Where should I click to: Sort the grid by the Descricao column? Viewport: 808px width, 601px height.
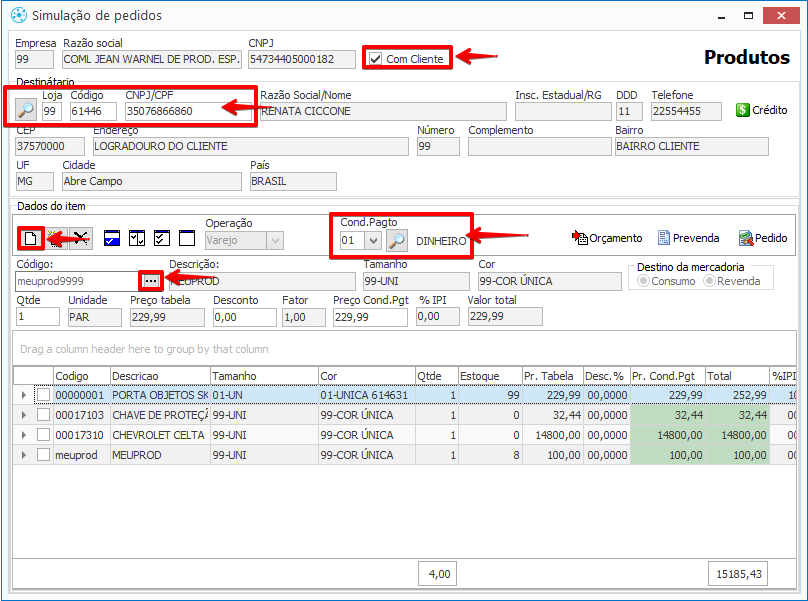(x=160, y=376)
